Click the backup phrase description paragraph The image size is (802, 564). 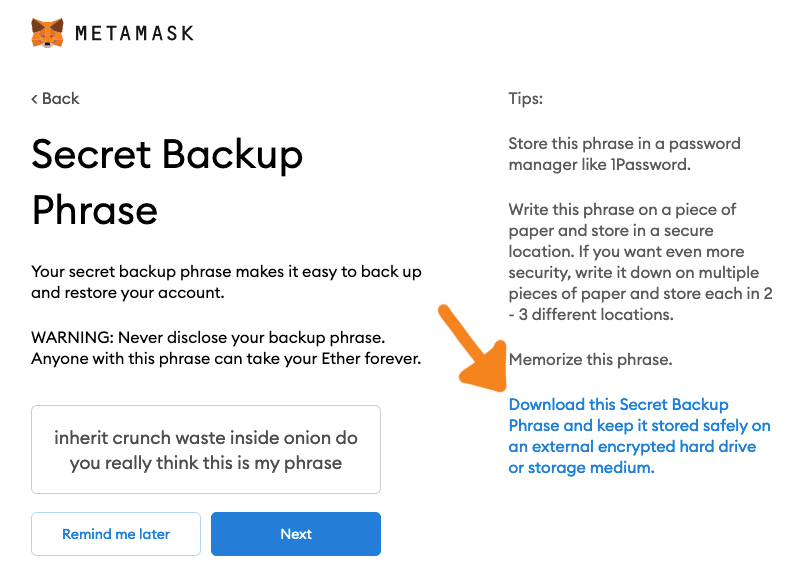pos(226,282)
